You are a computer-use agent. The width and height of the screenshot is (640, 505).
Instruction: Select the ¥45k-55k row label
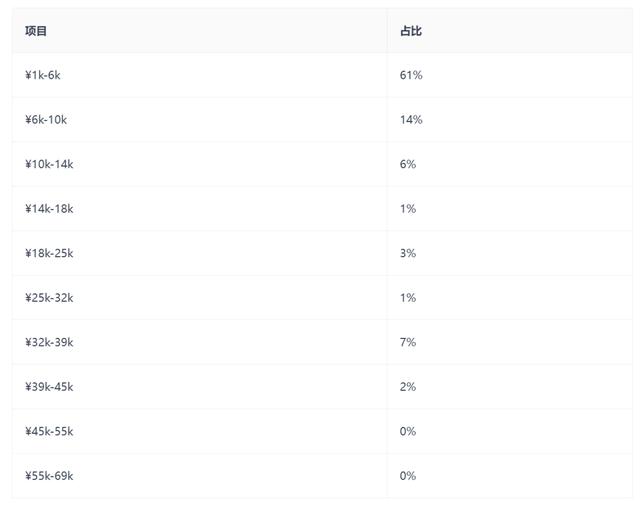(49, 431)
